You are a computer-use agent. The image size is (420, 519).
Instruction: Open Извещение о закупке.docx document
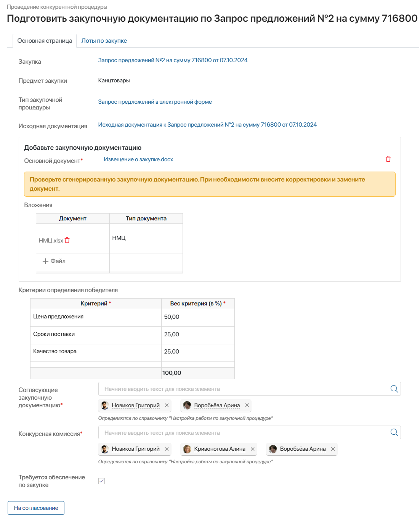coord(138,159)
